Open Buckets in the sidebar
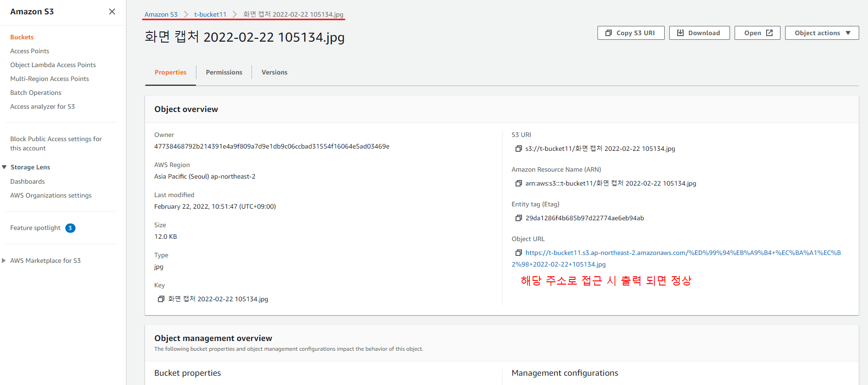Viewport: 868px width, 385px height. click(22, 37)
